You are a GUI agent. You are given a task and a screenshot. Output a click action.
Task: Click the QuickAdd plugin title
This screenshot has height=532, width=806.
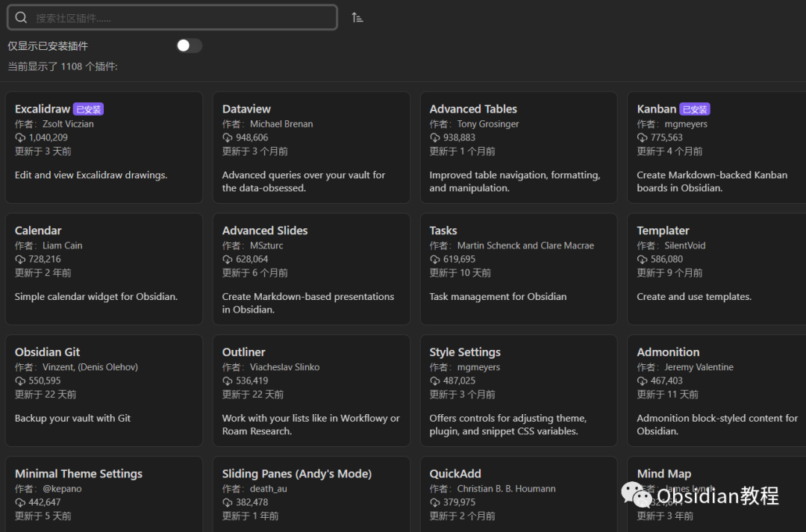click(x=455, y=474)
